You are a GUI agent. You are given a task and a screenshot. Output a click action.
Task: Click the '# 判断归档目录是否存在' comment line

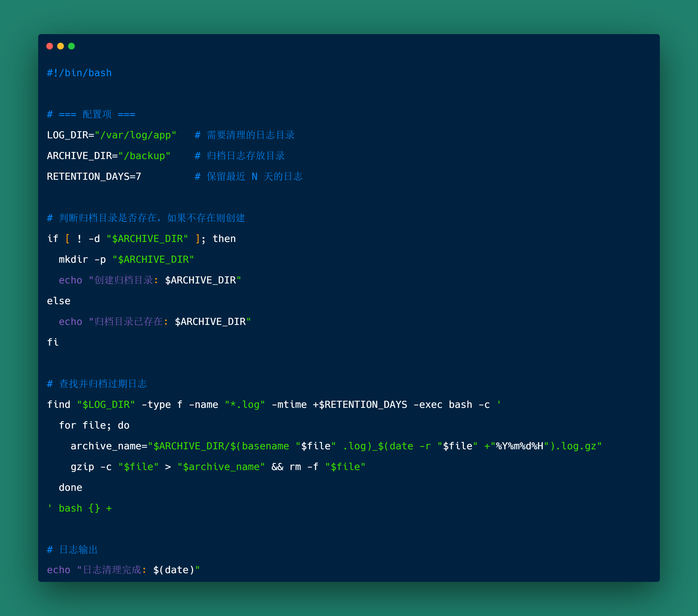pos(146,218)
